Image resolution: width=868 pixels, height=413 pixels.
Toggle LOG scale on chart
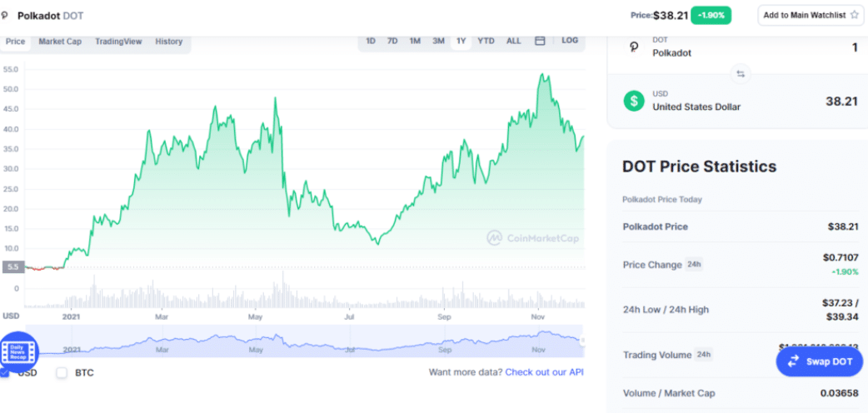[570, 41]
